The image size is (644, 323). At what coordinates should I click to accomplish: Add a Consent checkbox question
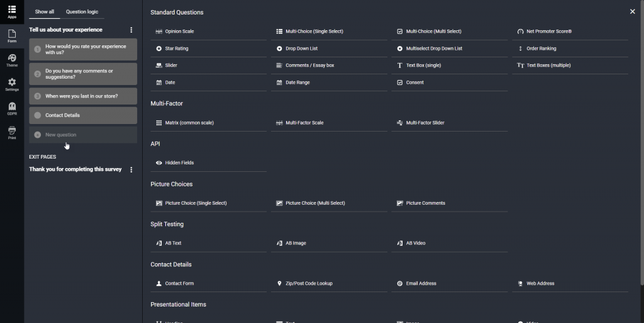[414, 82]
